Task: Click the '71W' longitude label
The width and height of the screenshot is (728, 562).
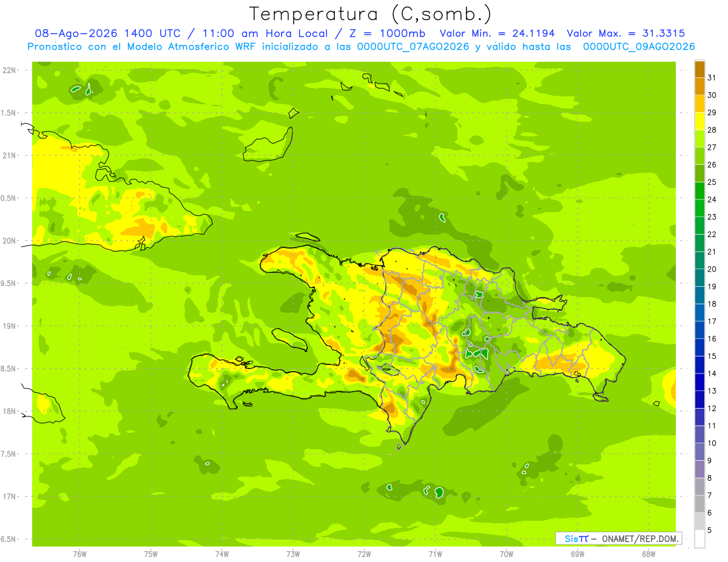Action: [435, 554]
